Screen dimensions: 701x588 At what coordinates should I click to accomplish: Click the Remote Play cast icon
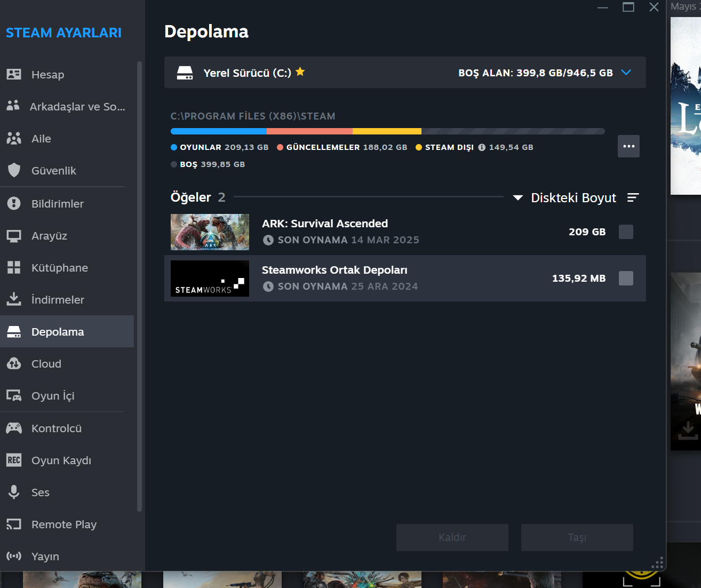click(x=14, y=524)
